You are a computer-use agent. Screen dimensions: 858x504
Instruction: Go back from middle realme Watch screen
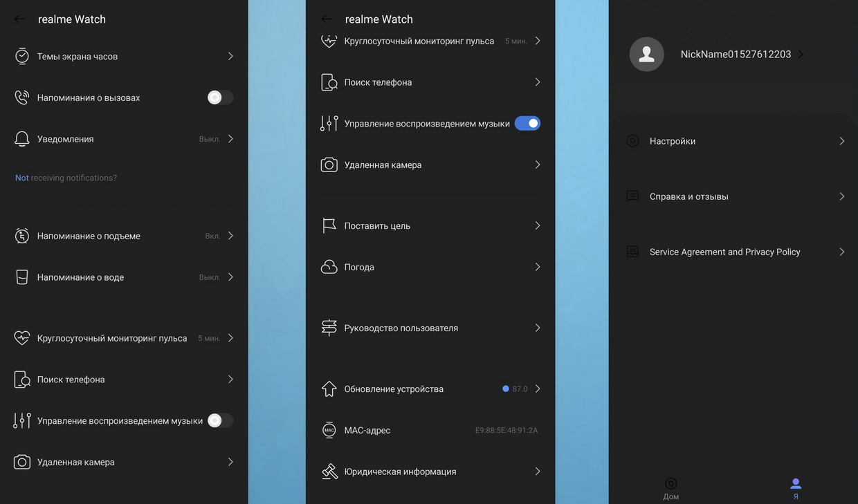point(327,19)
